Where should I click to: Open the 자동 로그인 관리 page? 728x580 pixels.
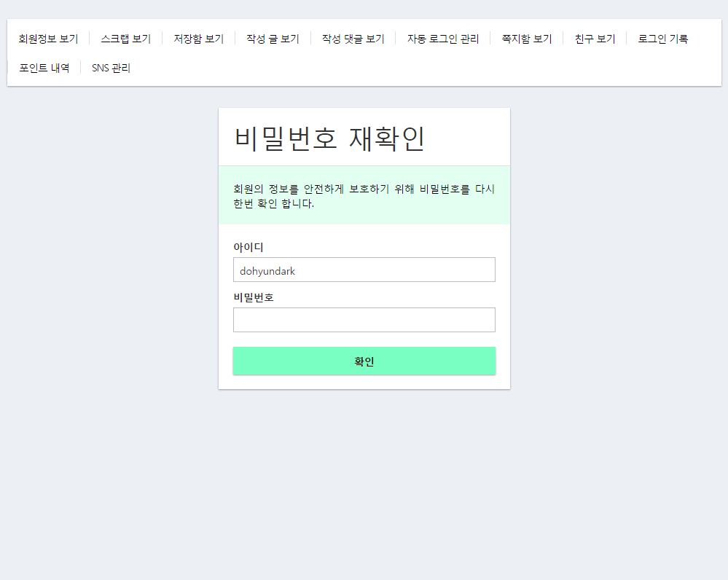[442, 38]
